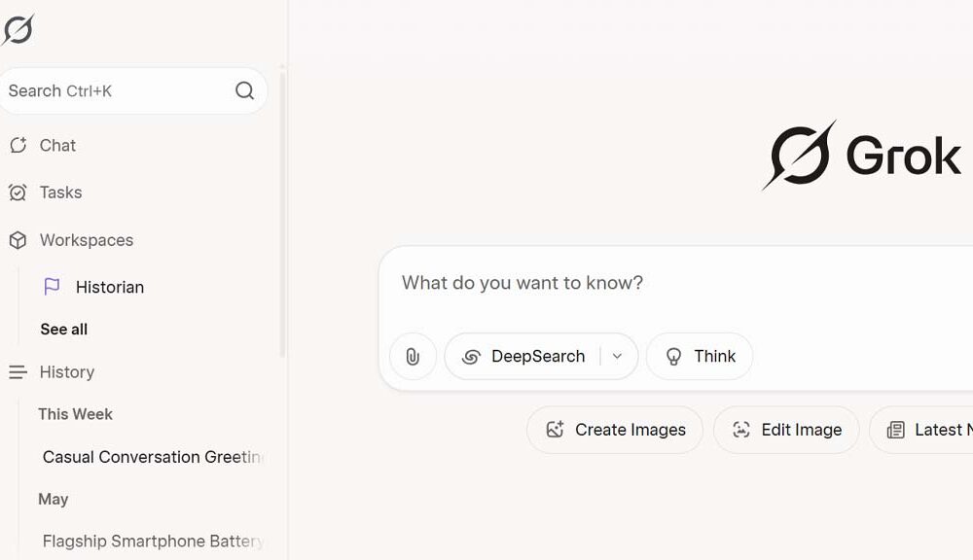This screenshot has width=973, height=560.
Task: Click the May history heading
Action: pos(54,499)
